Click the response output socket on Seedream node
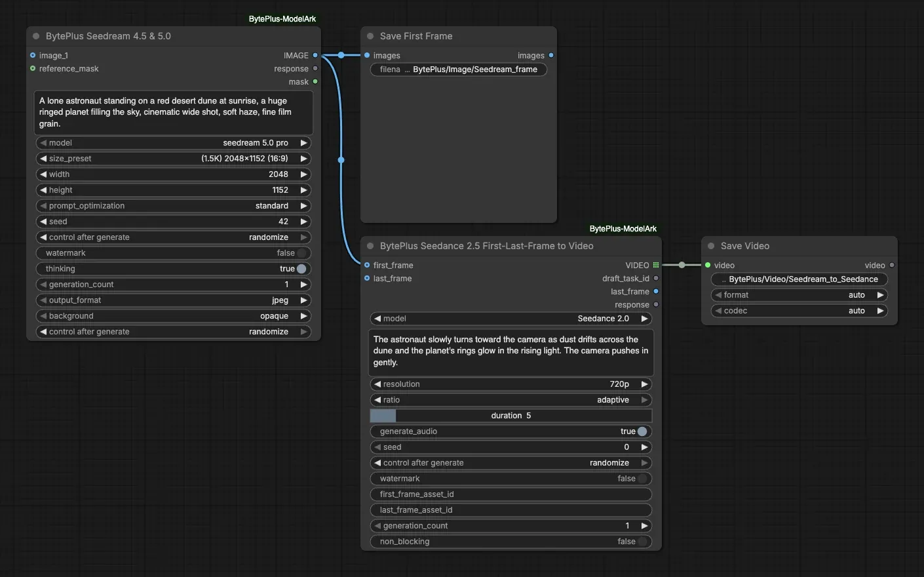 315,69
